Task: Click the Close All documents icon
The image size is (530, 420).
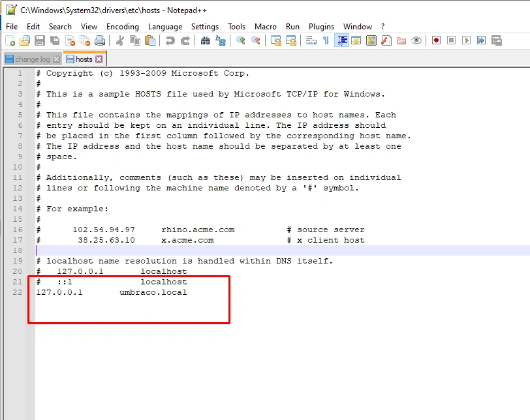Action: click(x=84, y=40)
